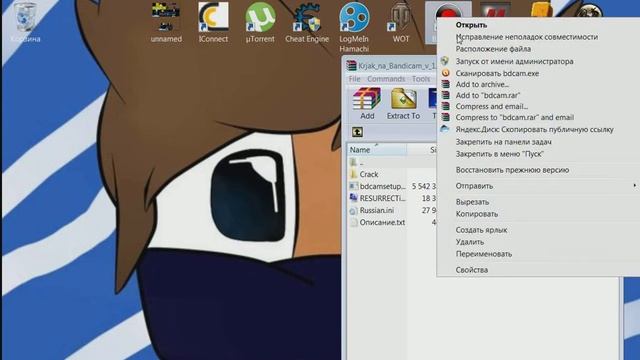The width and height of the screenshot is (640, 360).
Task: Click the WinRAR archive title bar
Action: (391, 66)
